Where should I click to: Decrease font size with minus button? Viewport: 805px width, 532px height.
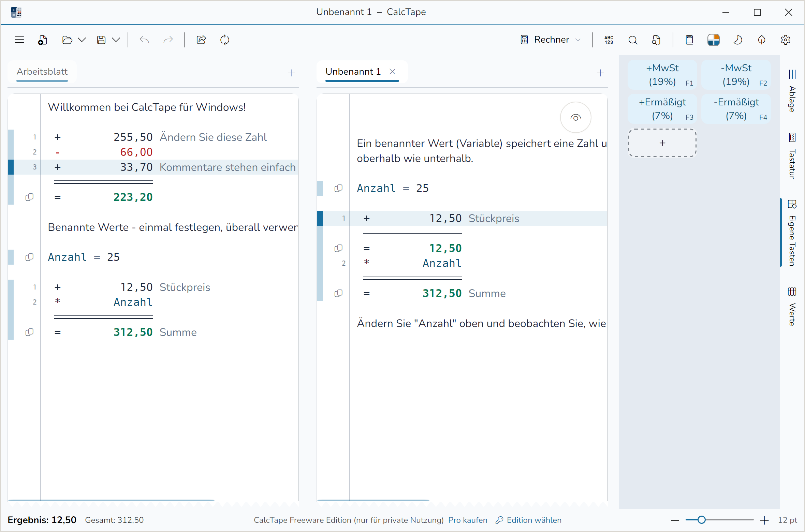(675, 520)
